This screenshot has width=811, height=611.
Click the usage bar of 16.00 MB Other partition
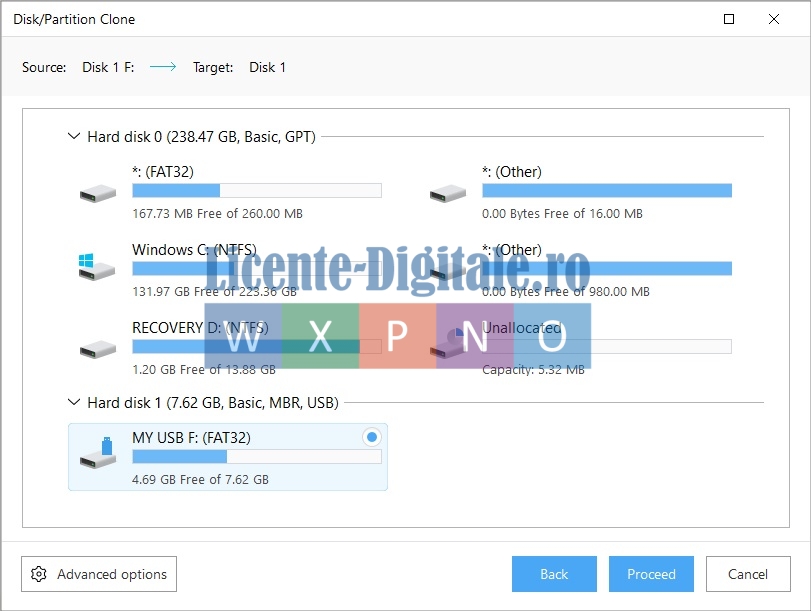(x=607, y=190)
